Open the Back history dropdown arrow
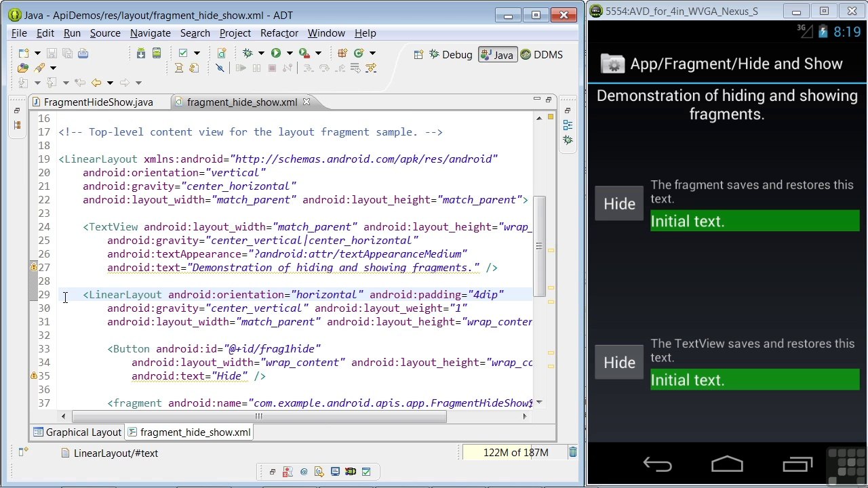868x488 pixels. (110, 83)
